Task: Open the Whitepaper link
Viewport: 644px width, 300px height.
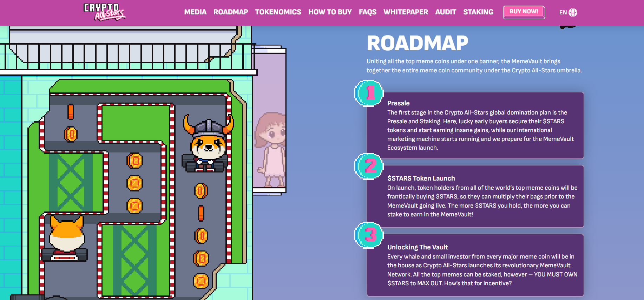Action: point(406,12)
